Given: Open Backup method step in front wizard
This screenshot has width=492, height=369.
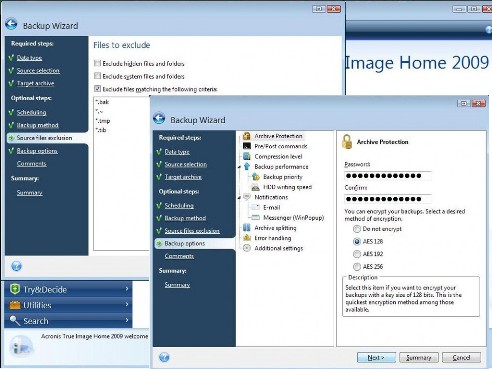Looking at the screenshot, I should pyautogui.click(x=185, y=218).
